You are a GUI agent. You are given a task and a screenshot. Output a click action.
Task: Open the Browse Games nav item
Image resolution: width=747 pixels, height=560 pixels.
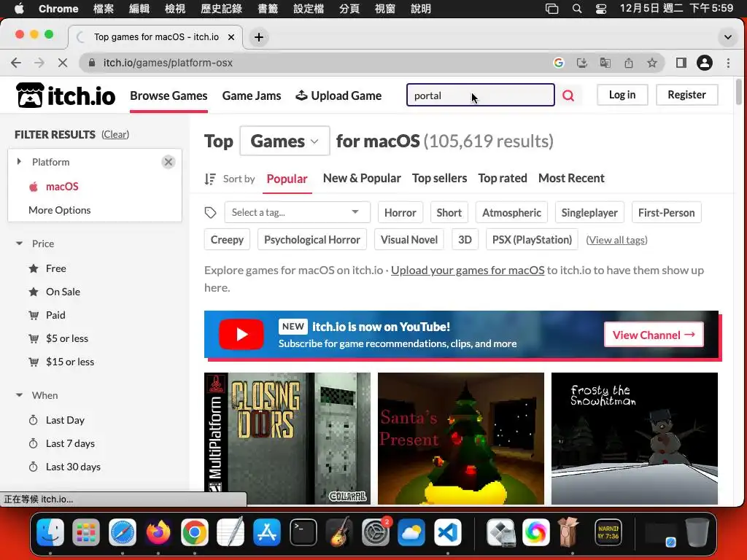coord(169,96)
